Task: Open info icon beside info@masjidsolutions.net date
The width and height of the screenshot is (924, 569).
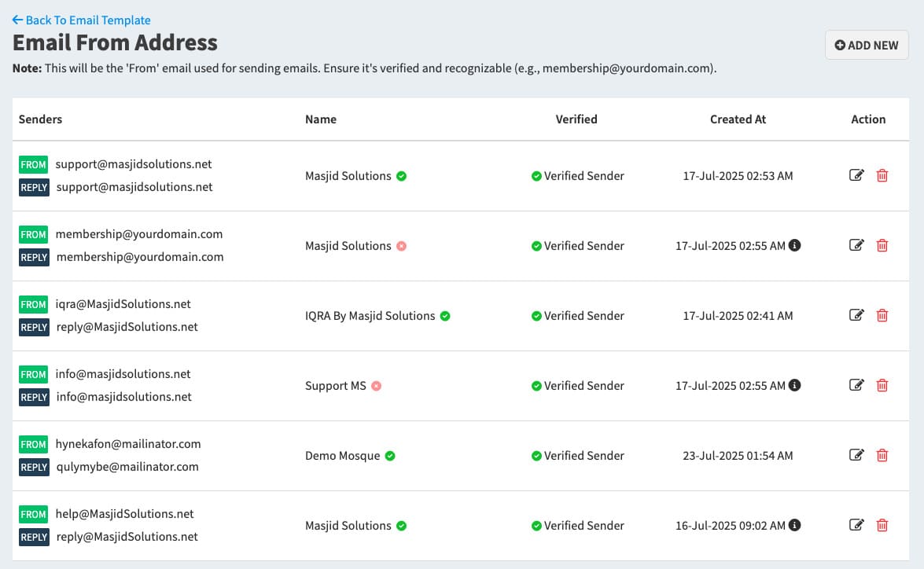Action: 794,385
